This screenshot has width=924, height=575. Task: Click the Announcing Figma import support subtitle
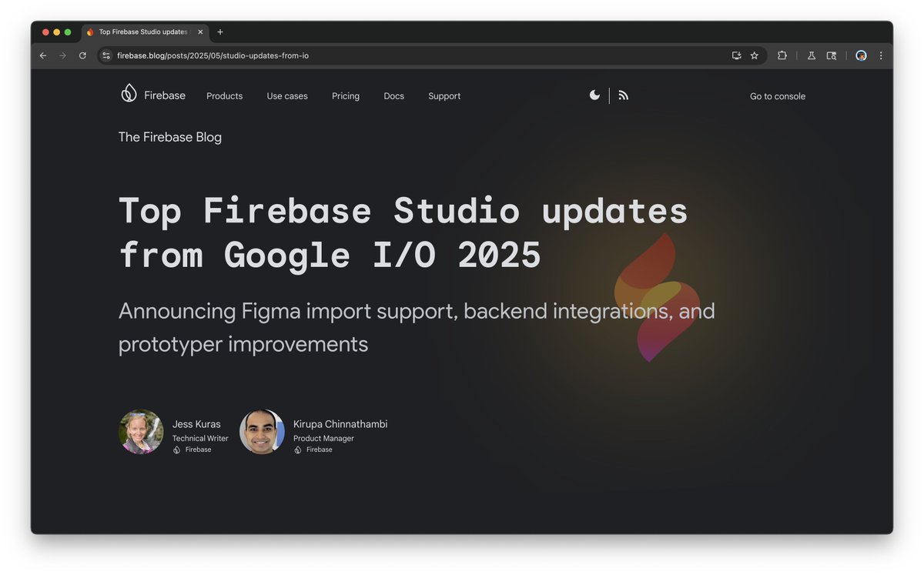[x=417, y=327]
